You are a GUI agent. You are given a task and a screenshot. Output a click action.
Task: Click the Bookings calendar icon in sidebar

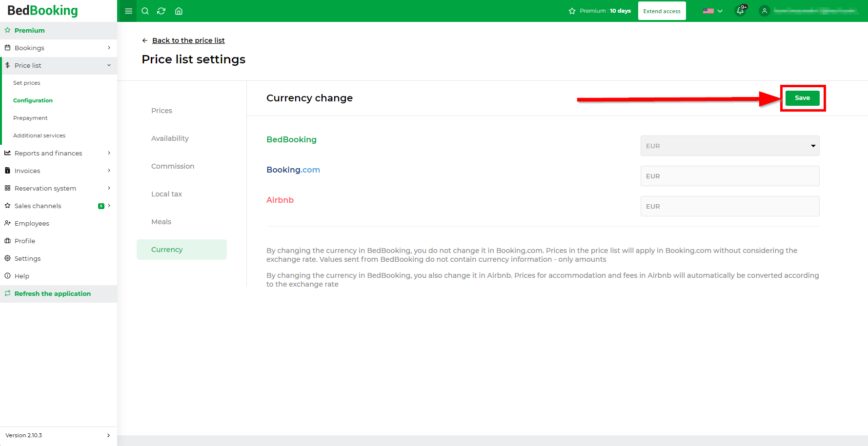tap(7, 48)
